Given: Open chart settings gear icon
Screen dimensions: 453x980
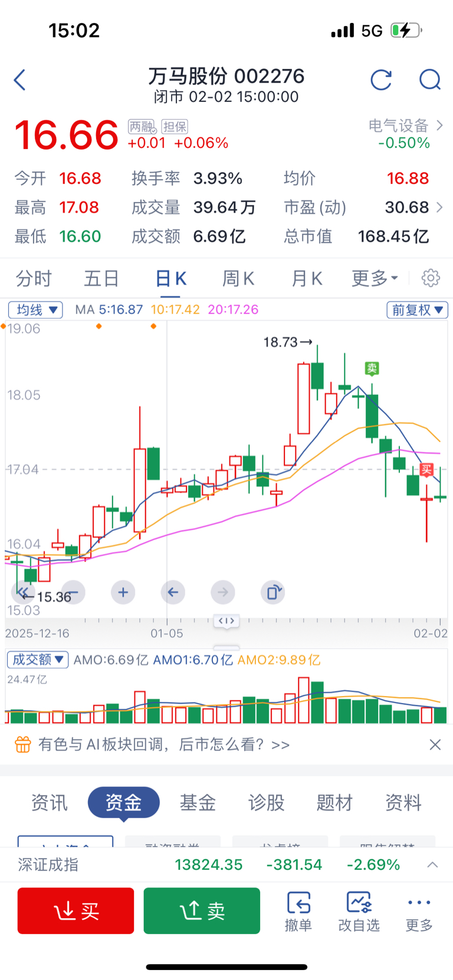Looking at the screenshot, I should pos(431,278).
